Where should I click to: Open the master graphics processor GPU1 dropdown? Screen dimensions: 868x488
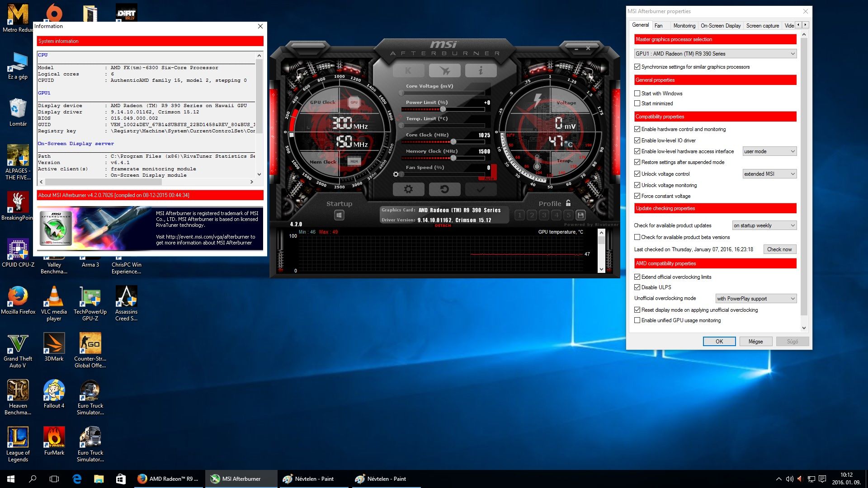(x=715, y=54)
